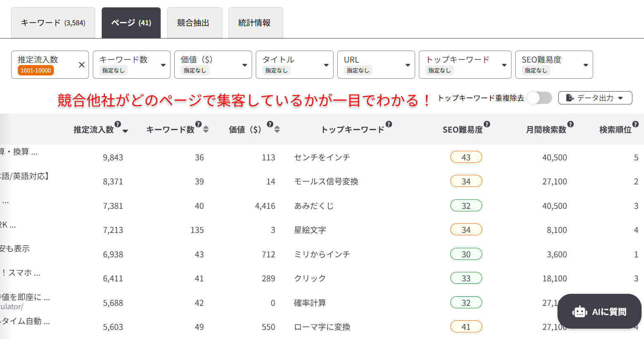The image size is (644, 339).
Task: Clear the 推定流入数 1001-10000 filter
Action: (82, 65)
